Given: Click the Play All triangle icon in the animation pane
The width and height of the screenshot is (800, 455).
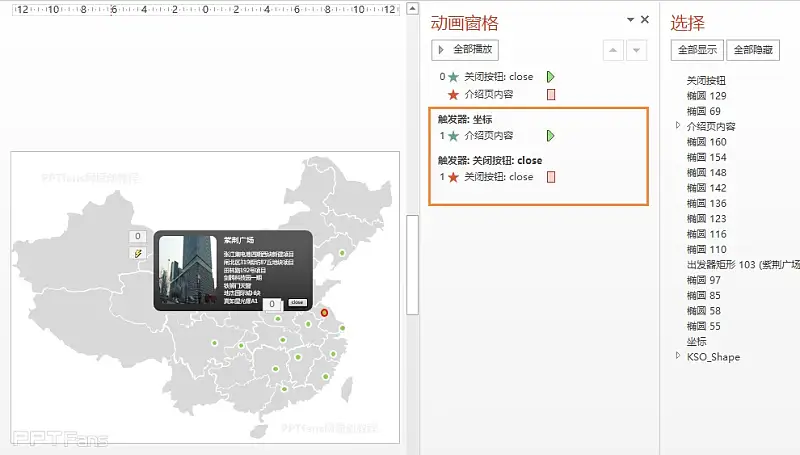Looking at the screenshot, I should tap(441, 49).
